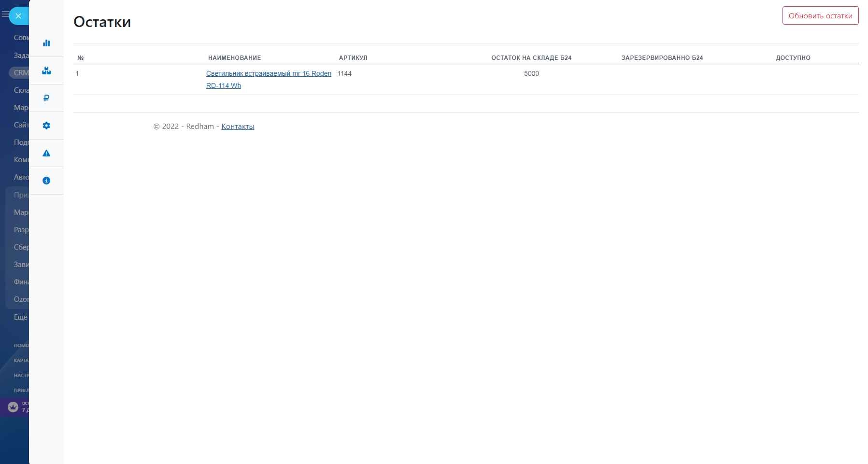Click the © 2022 - Redham footer text
868x464 pixels.
pos(184,127)
